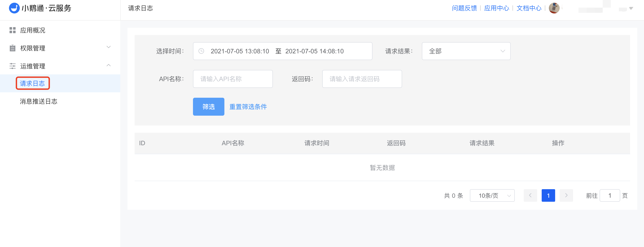
Task: Click the clock icon in time picker
Action: pyautogui.click(x=201, y=51)
